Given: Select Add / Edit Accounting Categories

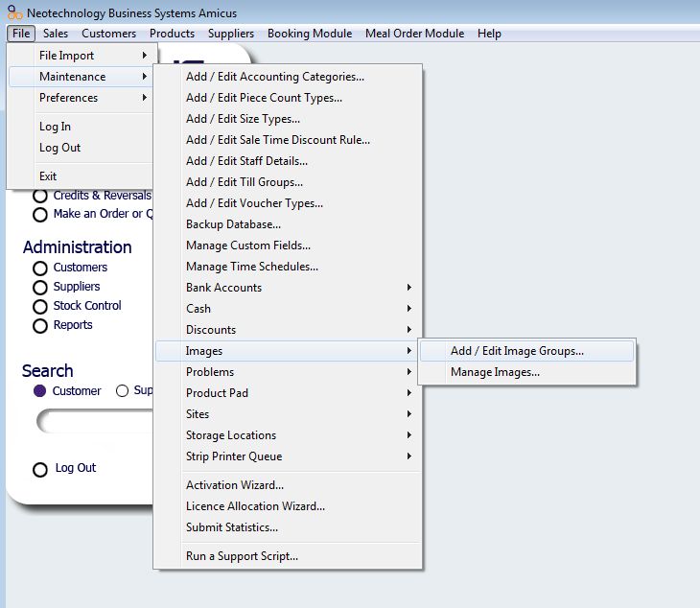Looking at the screenshot, I should (288, 77).
